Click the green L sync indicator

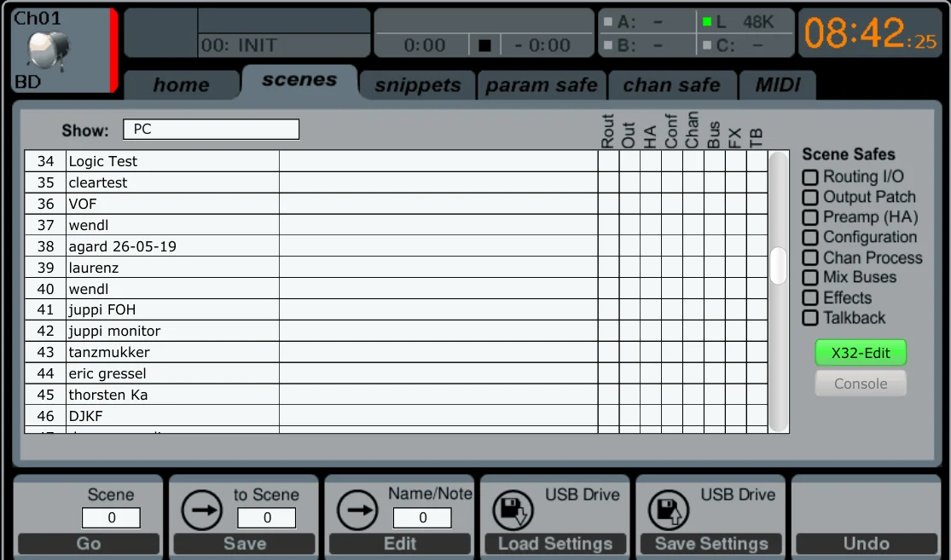coord(707,22)
